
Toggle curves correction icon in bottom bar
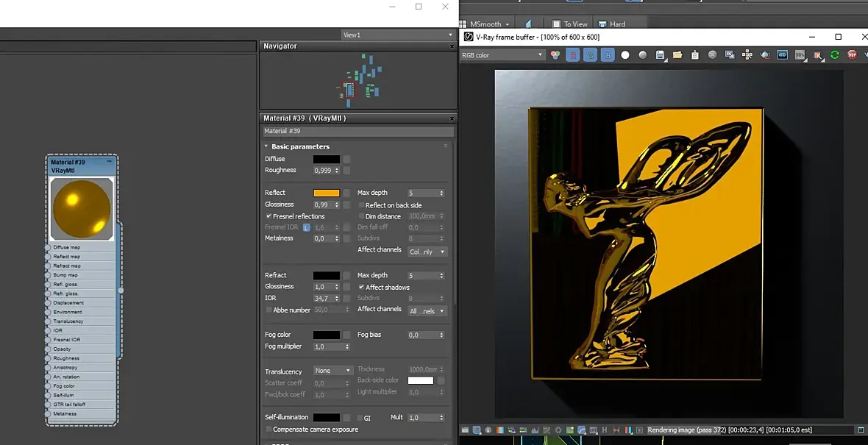click(x=547, y=430)
